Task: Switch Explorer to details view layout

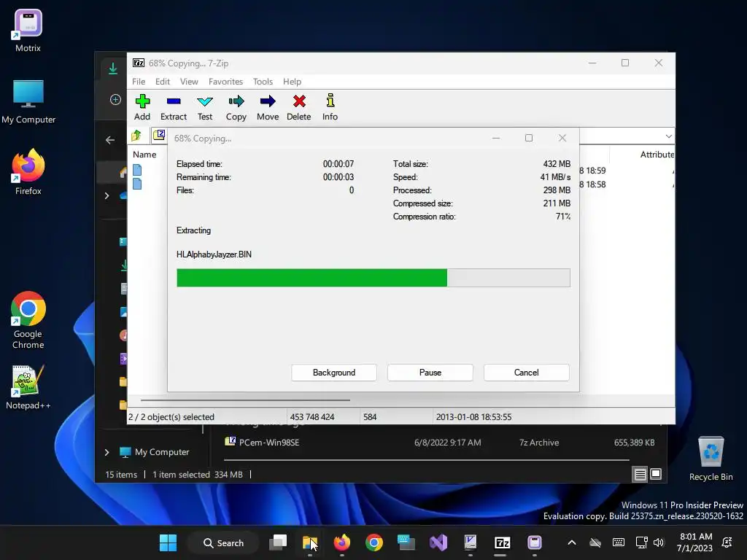Action: click(640, 474)
